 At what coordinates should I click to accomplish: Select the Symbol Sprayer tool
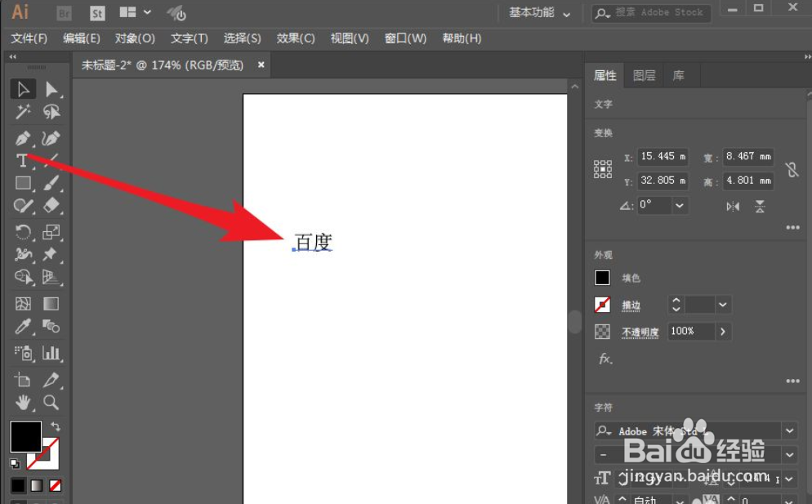[x=23, y=353]
